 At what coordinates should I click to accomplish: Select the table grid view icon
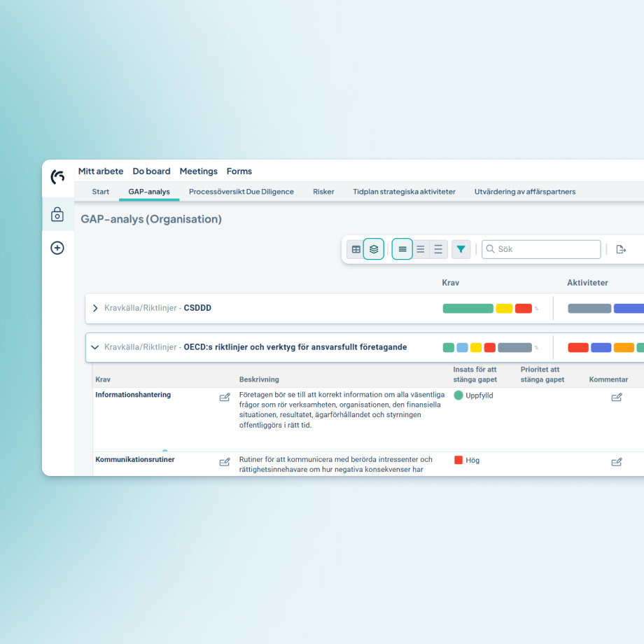(356, 249)
